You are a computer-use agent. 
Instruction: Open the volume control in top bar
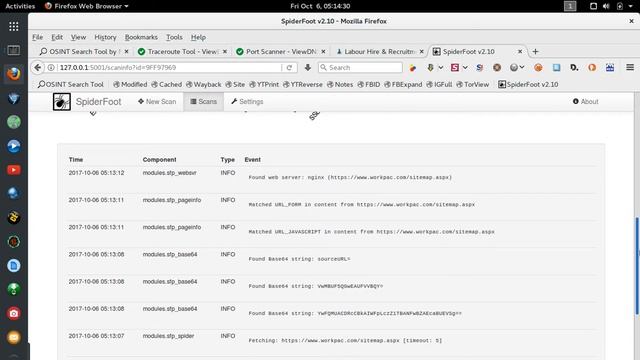[606, 6]
